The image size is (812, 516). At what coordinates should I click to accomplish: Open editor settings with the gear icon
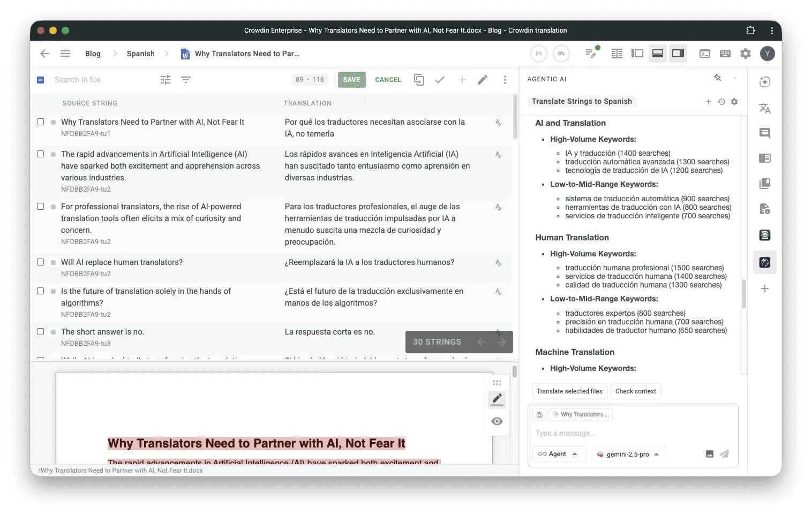pos(746,54)
